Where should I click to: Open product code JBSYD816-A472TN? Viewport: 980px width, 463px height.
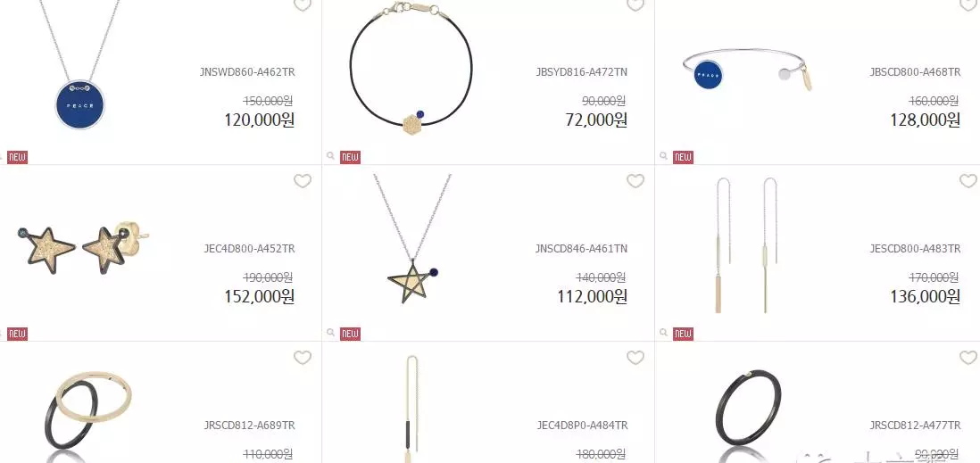coord(581,72)
